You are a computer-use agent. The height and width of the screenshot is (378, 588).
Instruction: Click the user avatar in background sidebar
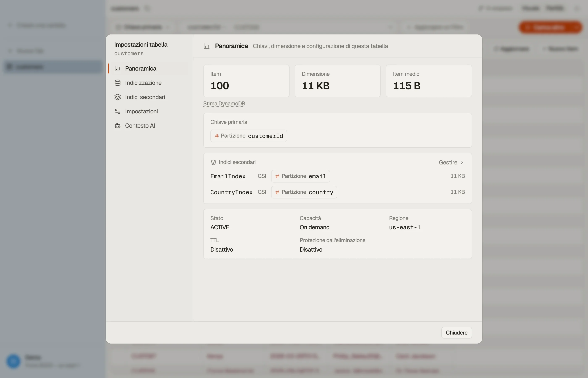click(13, 361)
